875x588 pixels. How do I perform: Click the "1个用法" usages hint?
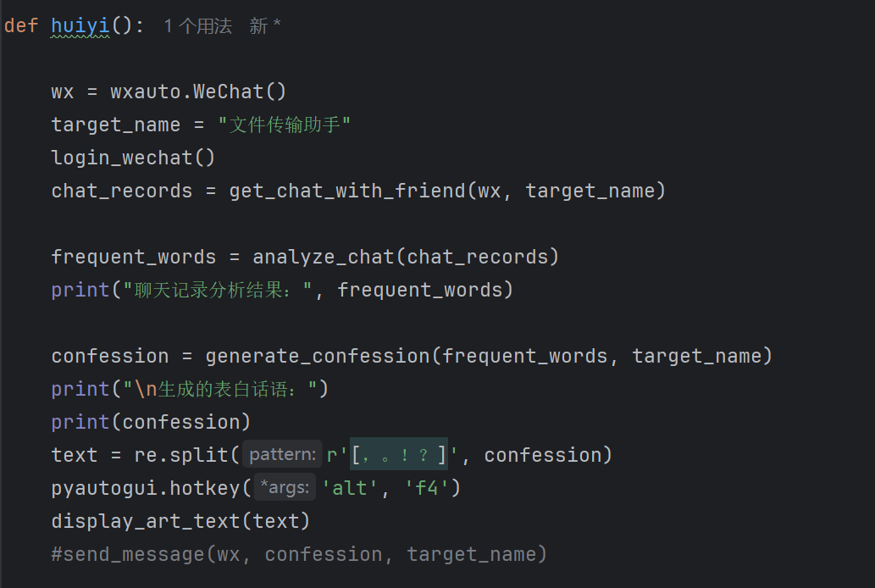click(x=197, y=26)
